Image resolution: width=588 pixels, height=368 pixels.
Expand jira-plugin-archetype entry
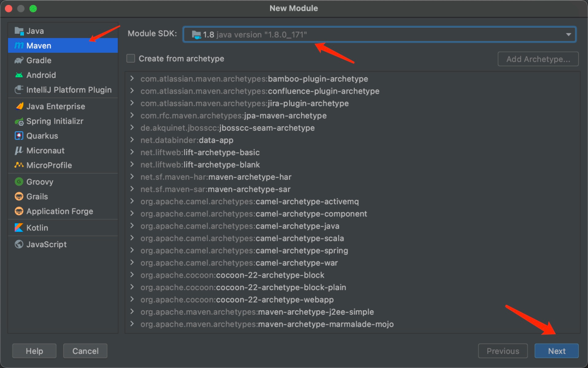pos(132,103)
